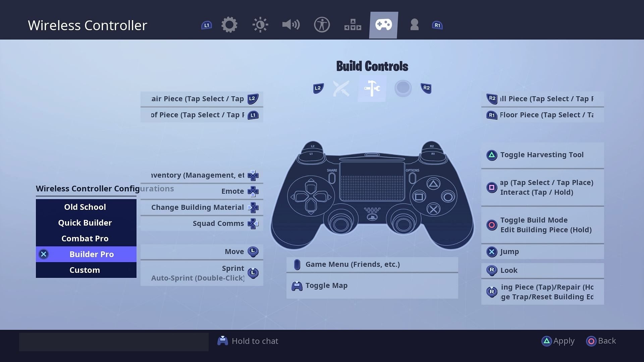Click the audio/volume icon in header
This screenshot has height=362, width=644.
(291, 24)
